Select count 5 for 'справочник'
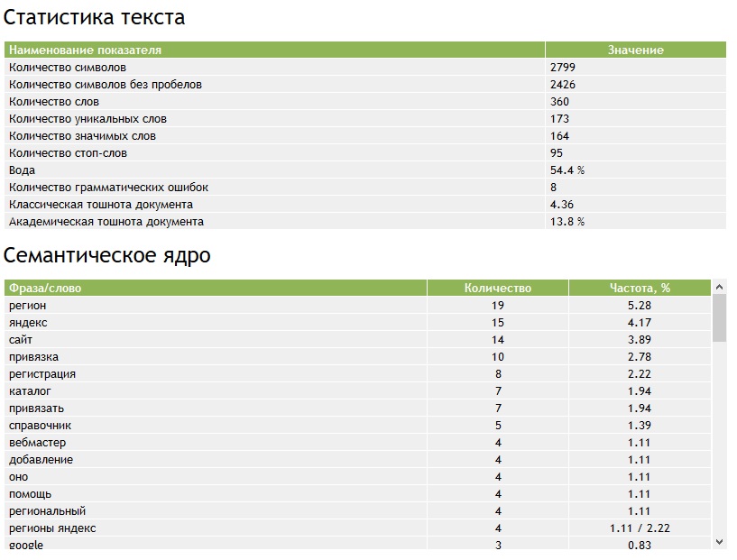Screen dimensions: 737x560 coord(498,426)
